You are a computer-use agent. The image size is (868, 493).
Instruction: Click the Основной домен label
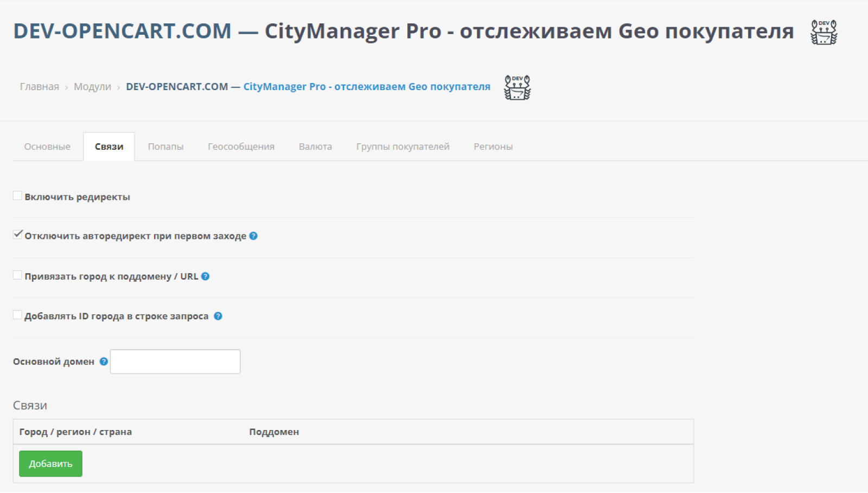[x=54, y=362]
